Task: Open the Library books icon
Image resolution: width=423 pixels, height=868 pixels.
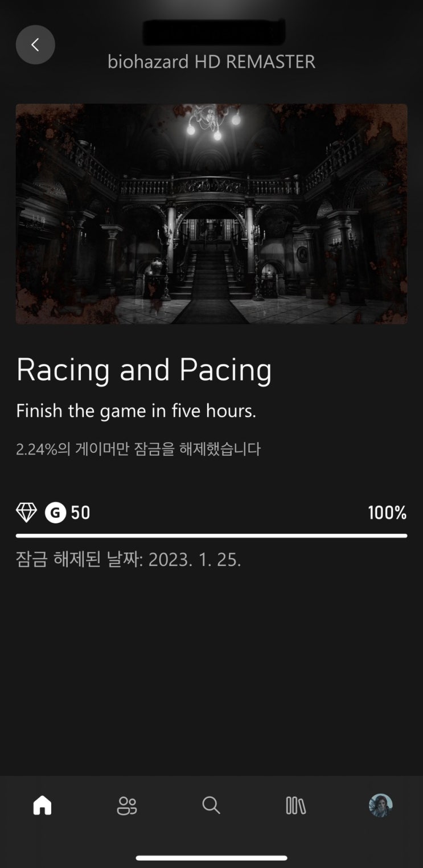Action: (x=295, y=805)
